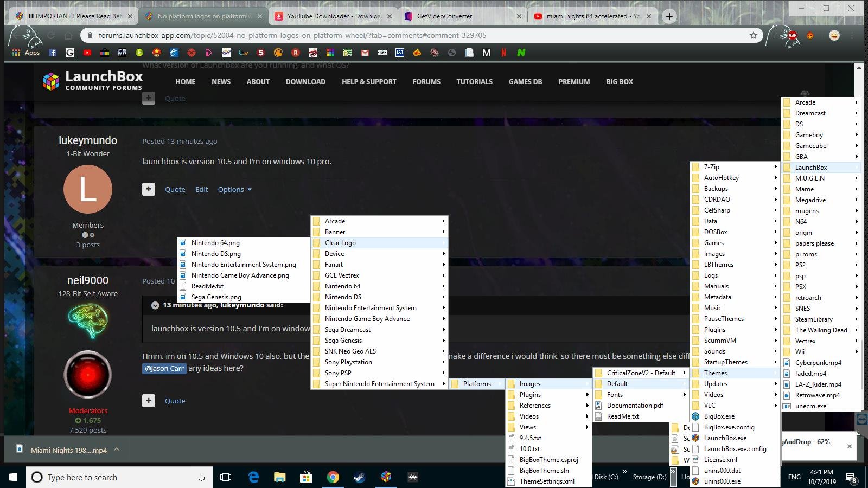Open Microsoft Edge from the taskbar
This screenshot has width=868, height=488.
tap(253, 477)
